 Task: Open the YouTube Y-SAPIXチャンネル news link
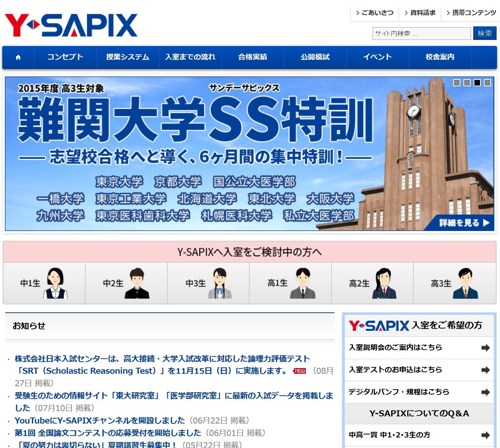click(x=100, y=420)
